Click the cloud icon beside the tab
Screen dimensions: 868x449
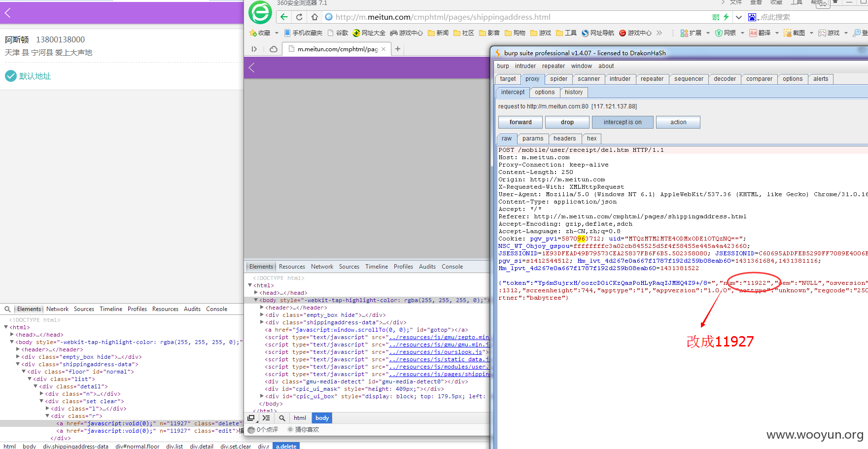(273, 49)
